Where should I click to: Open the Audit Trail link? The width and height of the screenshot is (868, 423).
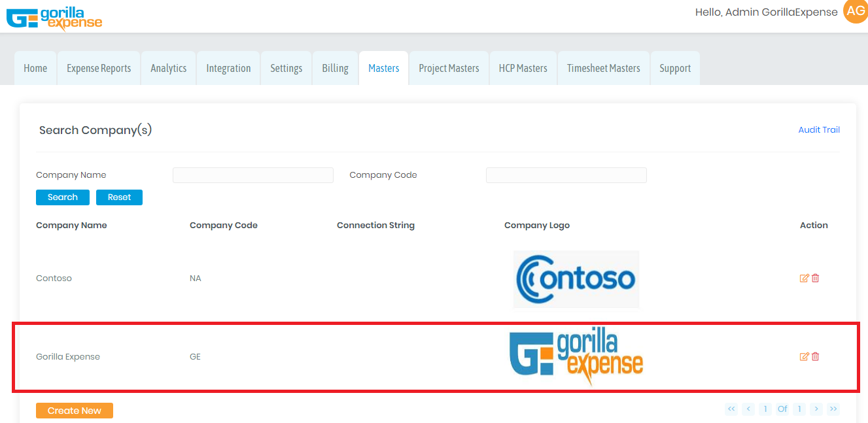coord(819,130)
